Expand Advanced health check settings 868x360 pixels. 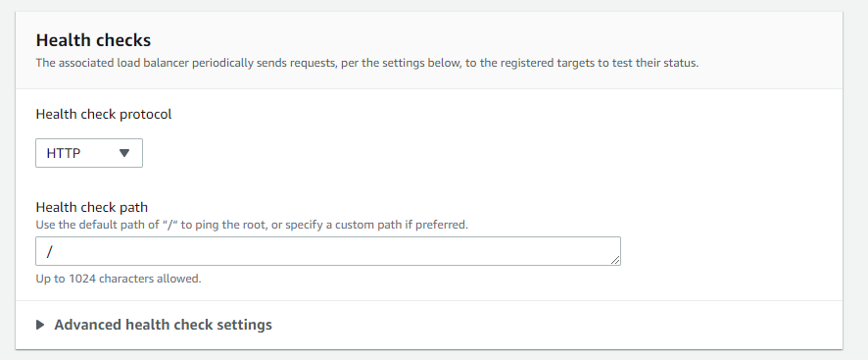click(x=154, y=325)
